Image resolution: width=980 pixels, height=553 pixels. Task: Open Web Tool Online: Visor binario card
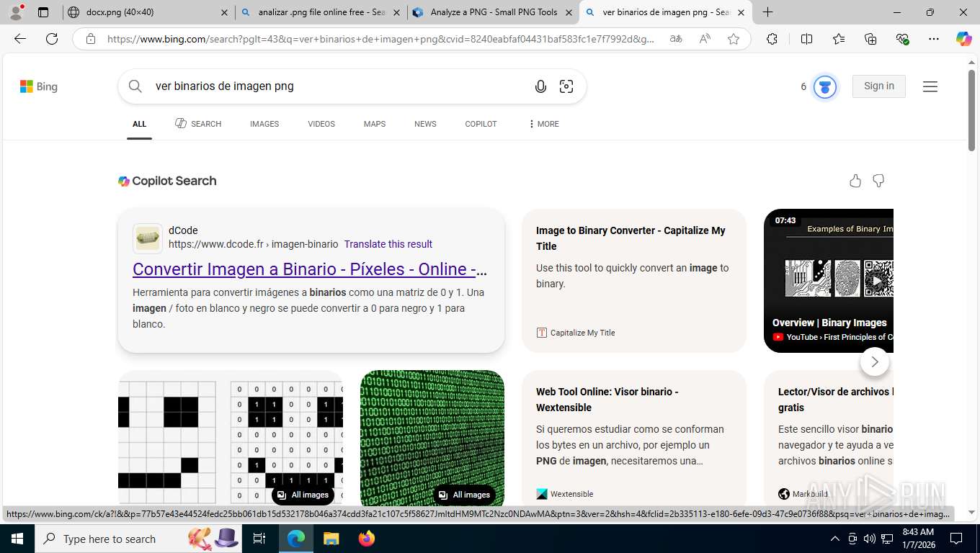(x=634, y=438)
